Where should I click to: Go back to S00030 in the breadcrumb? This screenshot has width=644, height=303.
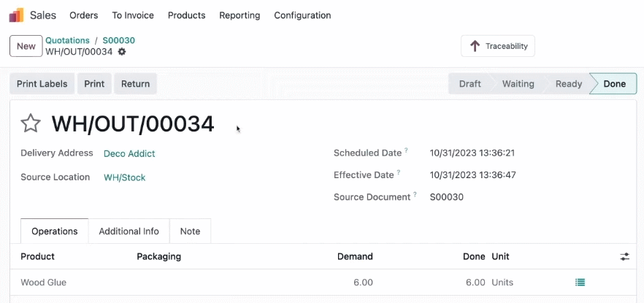119,40
